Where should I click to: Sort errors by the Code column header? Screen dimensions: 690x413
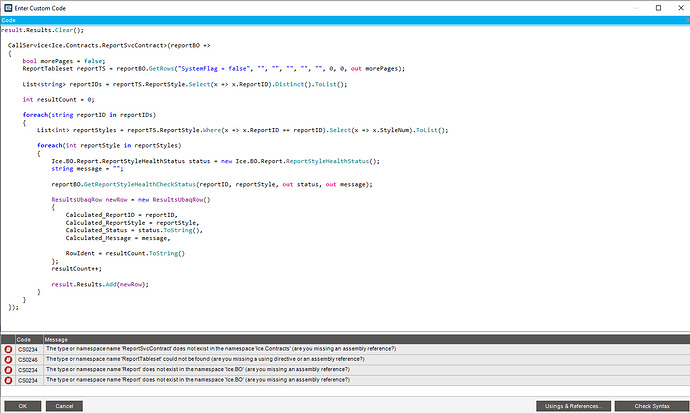29,340
